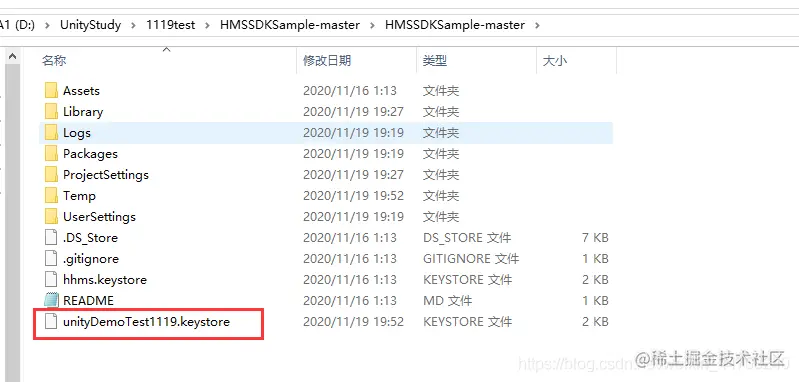Open chevron after last HMSSDKSample-master
This screenshot has width=799, height=382.
click(537, 25)
